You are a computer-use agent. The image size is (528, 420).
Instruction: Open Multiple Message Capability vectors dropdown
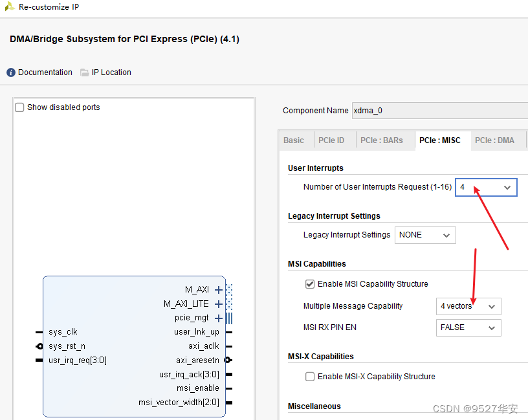coord(468,306)
